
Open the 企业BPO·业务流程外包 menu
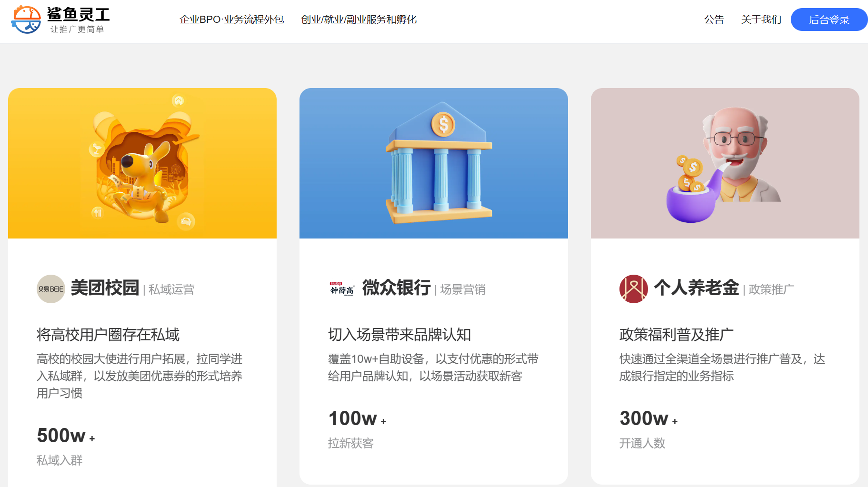pyautogui.click(x=231, y=20)
